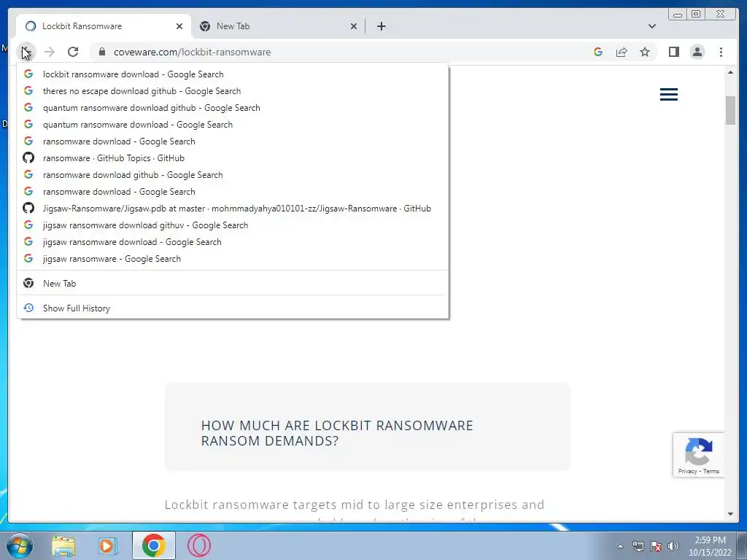Screen dimensions: 747x560
Task: Click the Terms link in reCAPTCHA badge
Action: tap(711, 471)
